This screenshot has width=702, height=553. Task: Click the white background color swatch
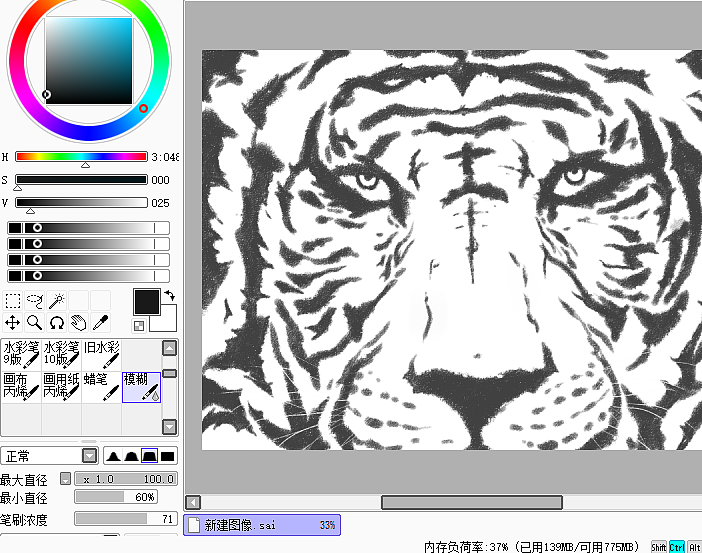(x=168, y=323)
